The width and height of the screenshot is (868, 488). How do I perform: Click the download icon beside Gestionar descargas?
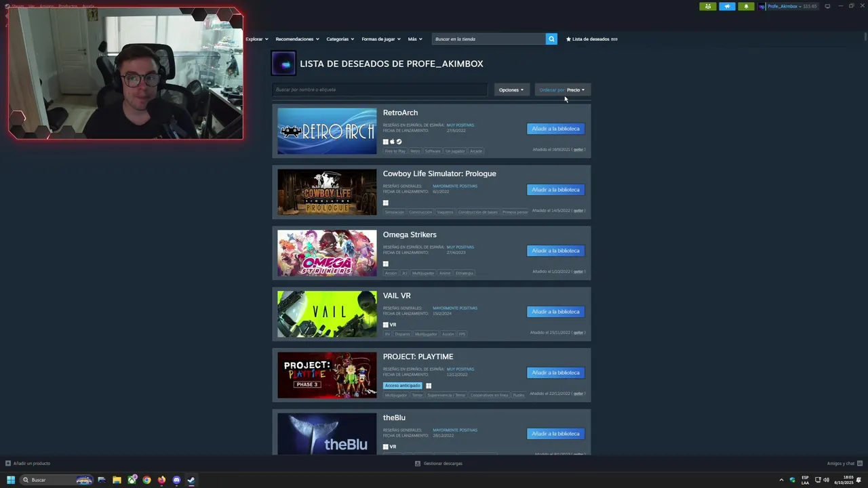[418, 464]
